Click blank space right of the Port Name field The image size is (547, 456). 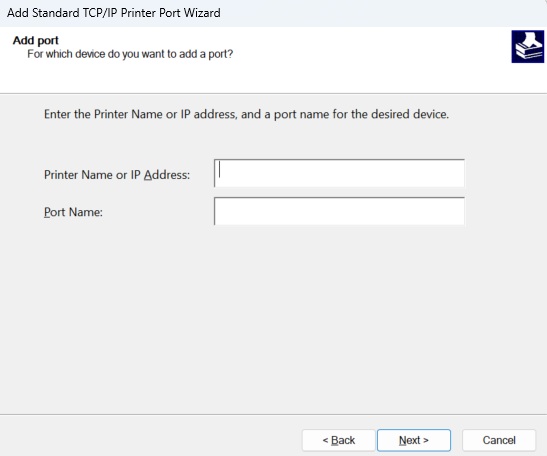[506, 211]
